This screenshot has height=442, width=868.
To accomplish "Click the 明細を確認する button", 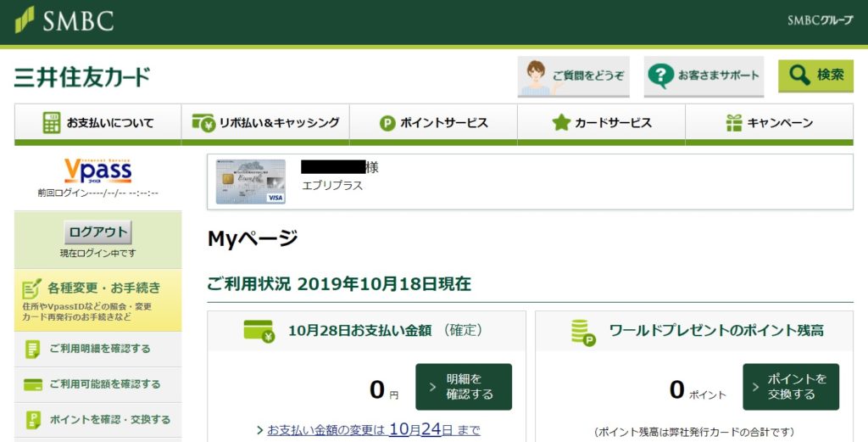I will [464, 387].
